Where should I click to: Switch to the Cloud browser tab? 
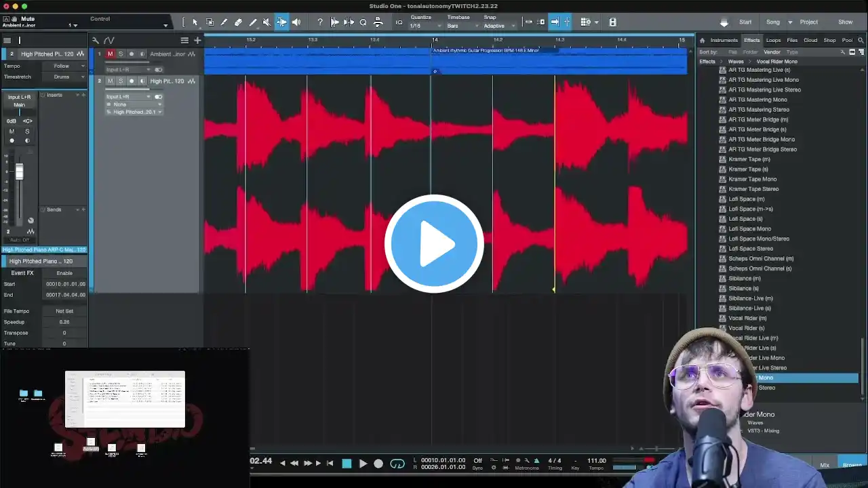pyautogui.click(x=810, y=41)
